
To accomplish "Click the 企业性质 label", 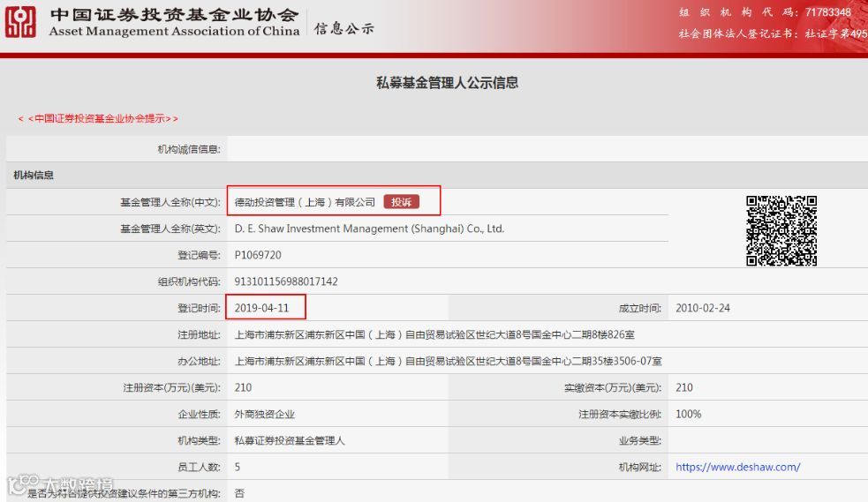I will click(199, 414).
